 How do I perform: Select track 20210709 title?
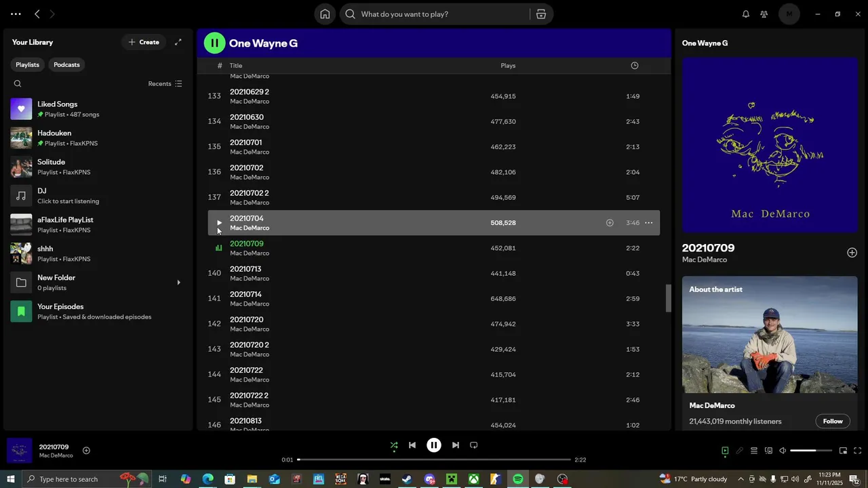pyautogui.click(x=247, y=244)
